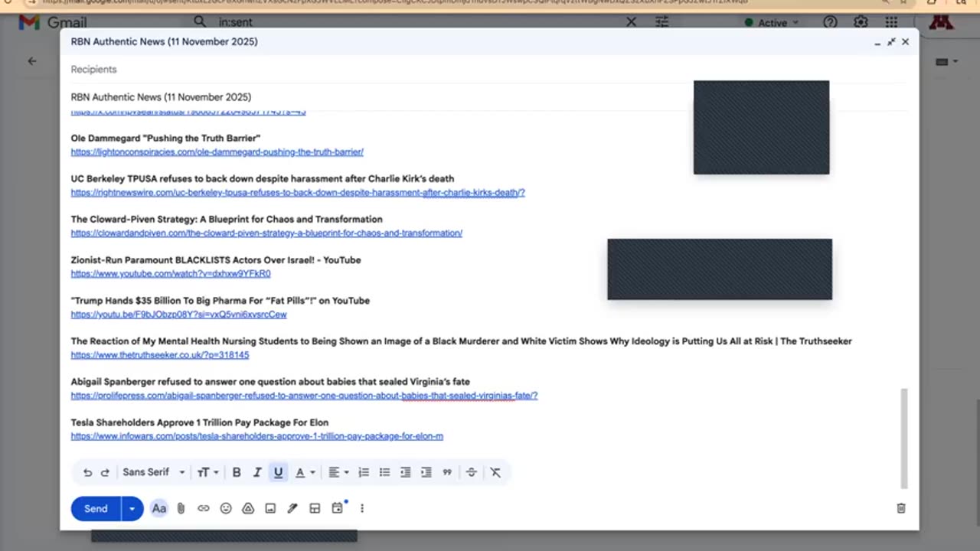The image size is (980, 551).
Task: Open the lightonconspiracies.com Ole Dammegard link
Action: pos(217,152)
